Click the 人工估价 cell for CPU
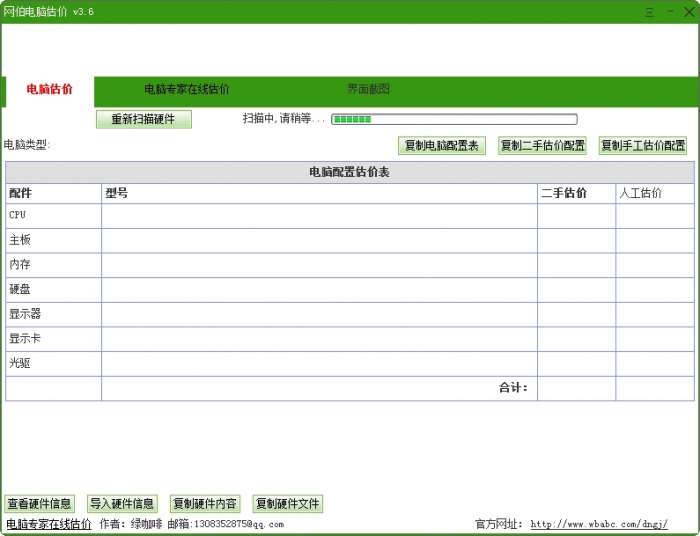 click(655, 216)
